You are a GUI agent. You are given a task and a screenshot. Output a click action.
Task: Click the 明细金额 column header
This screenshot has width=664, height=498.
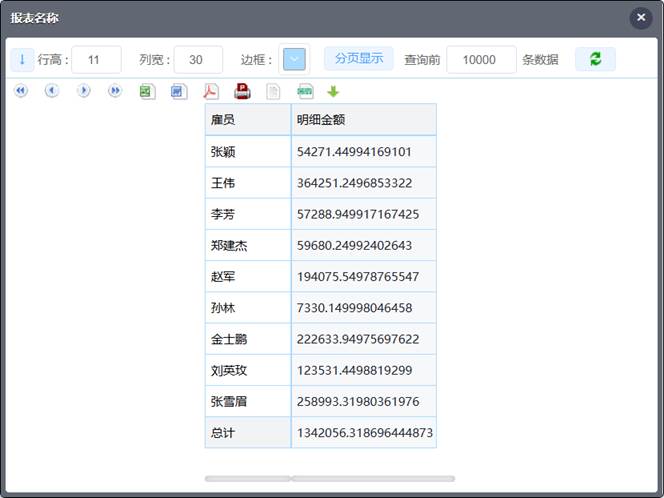[x=363, y=120]
